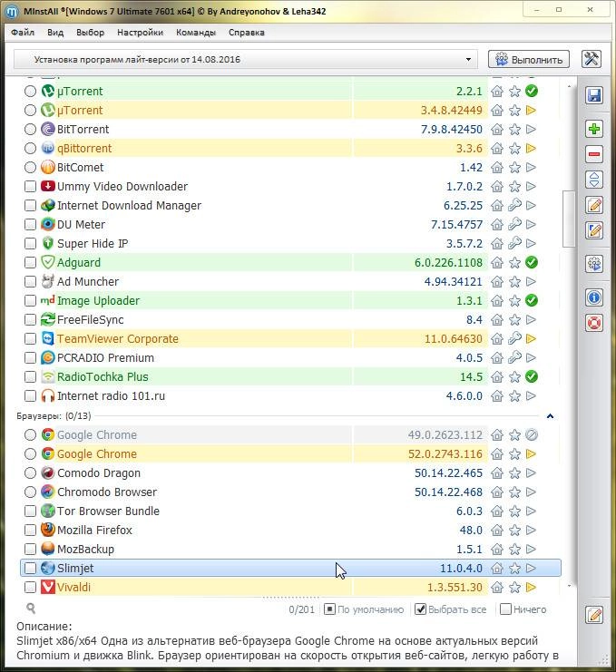Viewport: 616px width, 672px height.
Task: Select the 'Chromodo Browser' row
Action: [x=290, y=492]
